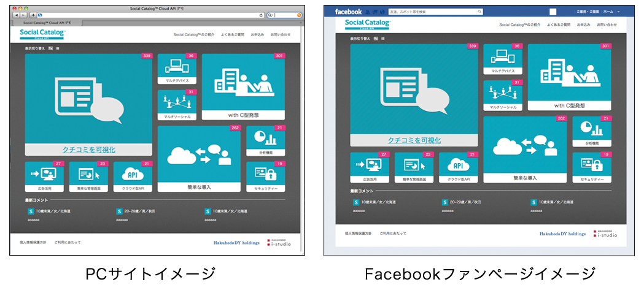The image size is (644, 293).
Task: Click the クチコミを可視化 link on the Facebook page
Action: click(414, 140)
